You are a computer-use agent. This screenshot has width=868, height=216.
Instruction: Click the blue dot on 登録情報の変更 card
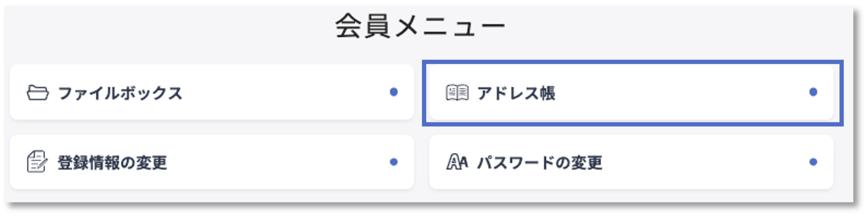[x=394, y=162]
